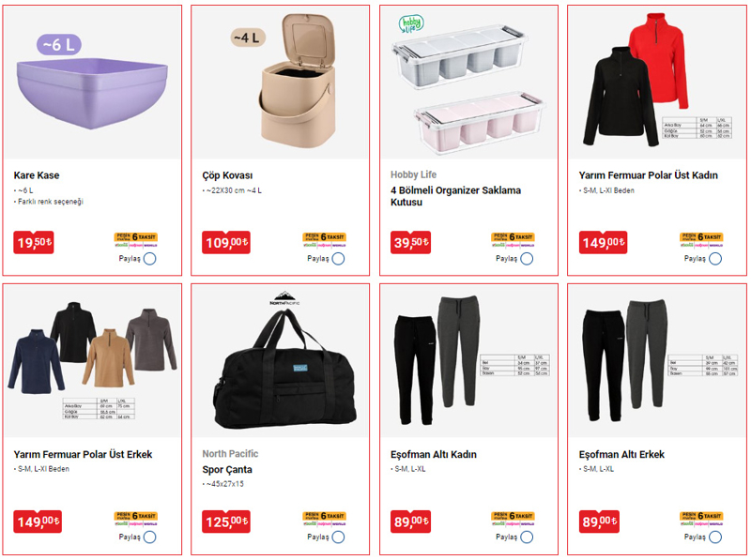Click 19,50 price tag of Kare Kase
Image resolution: width=751 pixels, height=560 pixels.
point(34,242)
